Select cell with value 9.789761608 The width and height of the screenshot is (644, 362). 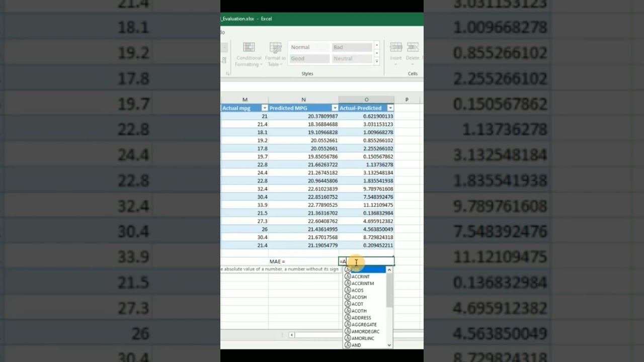366,189
